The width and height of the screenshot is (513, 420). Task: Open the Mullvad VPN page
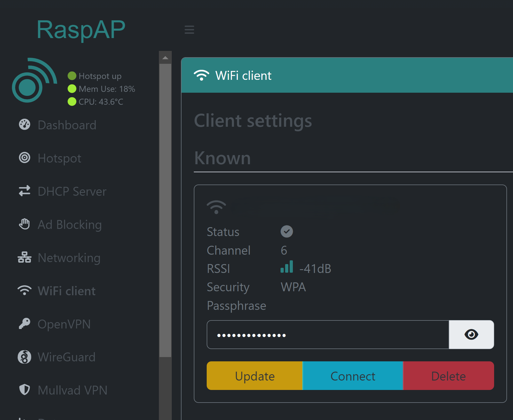point(73,390)
